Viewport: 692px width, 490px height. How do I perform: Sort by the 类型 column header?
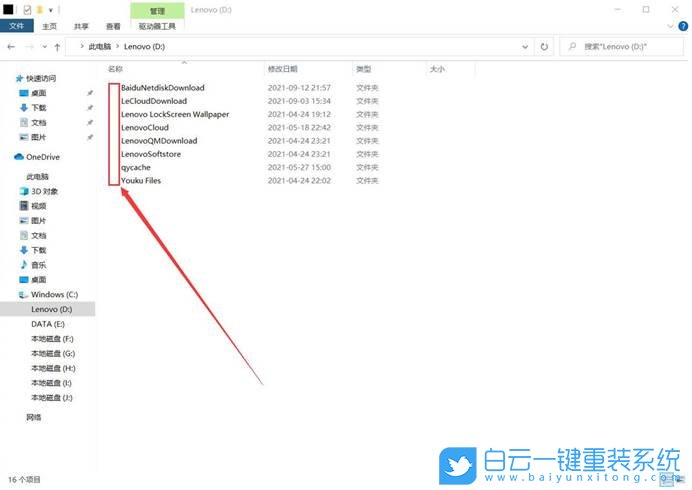(x=364, y=69)
